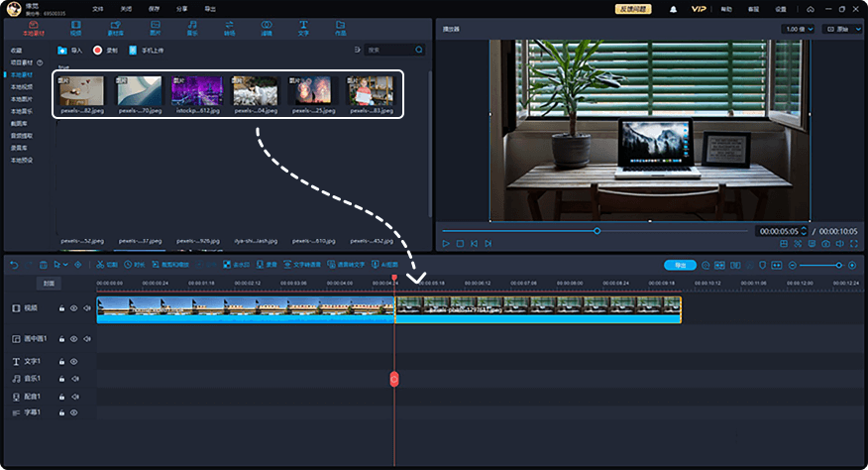Click the blue 导出 export button
The width and height of the screenshot is (868, 470).
point(680,265)
